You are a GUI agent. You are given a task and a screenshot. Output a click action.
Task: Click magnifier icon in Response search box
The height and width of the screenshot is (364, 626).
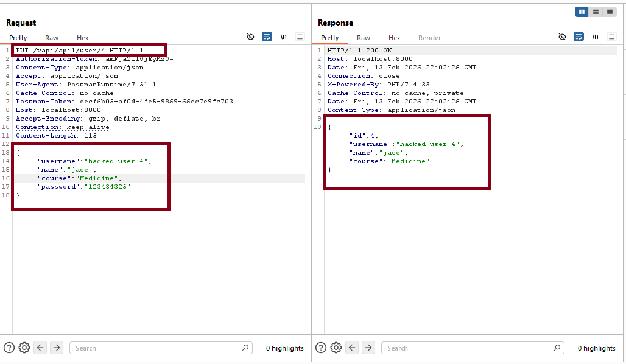[557, 348]
